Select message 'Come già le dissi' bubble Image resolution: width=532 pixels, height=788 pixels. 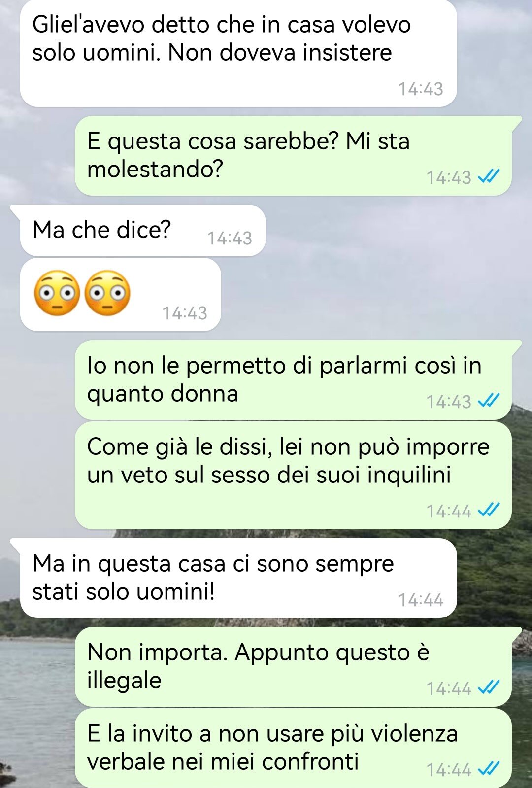(293, 475)
